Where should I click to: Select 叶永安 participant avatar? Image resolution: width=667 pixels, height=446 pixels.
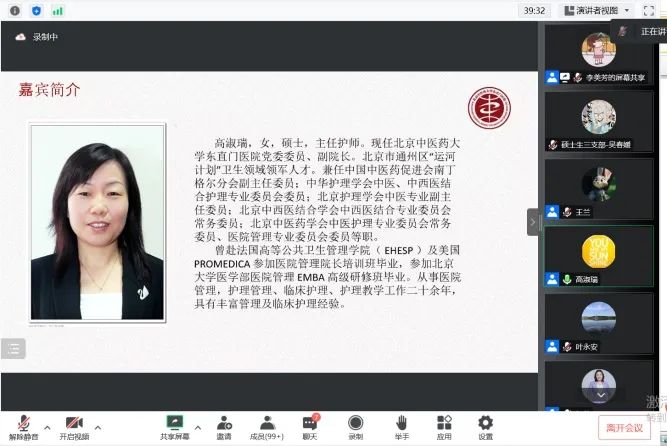pyautogui.click(x=599, y=318)
